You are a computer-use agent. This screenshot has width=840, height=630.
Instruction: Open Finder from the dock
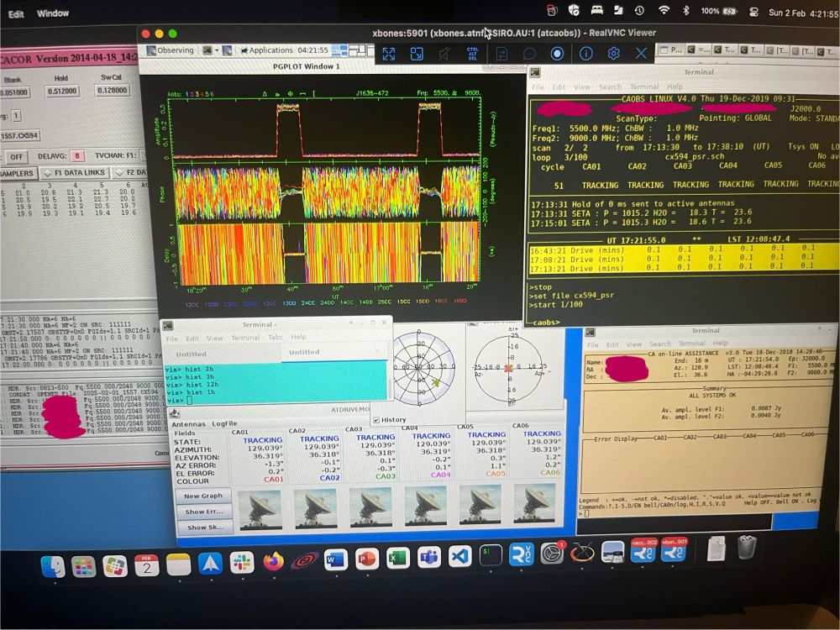coord(53,565)
